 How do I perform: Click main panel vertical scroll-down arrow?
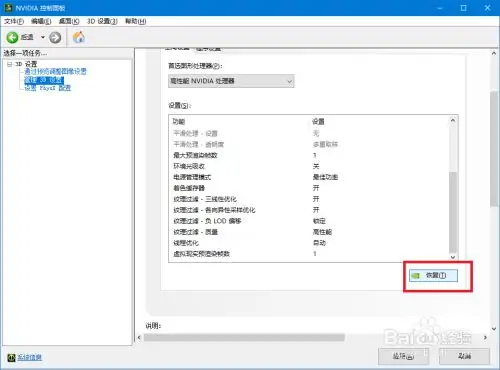(x=494, y=329)
